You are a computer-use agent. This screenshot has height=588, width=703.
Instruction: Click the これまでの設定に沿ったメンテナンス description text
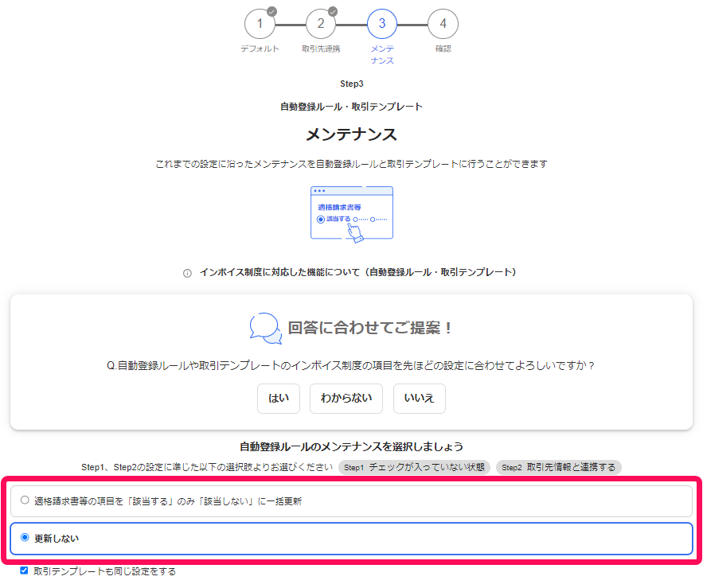(352, 164)
